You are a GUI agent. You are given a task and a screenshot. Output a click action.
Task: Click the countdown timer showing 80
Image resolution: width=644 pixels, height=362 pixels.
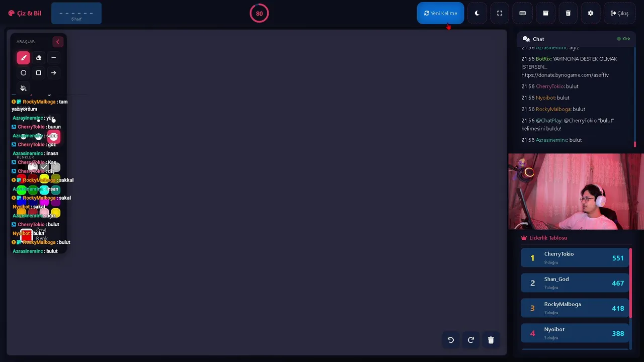click(x=259, y=14)
